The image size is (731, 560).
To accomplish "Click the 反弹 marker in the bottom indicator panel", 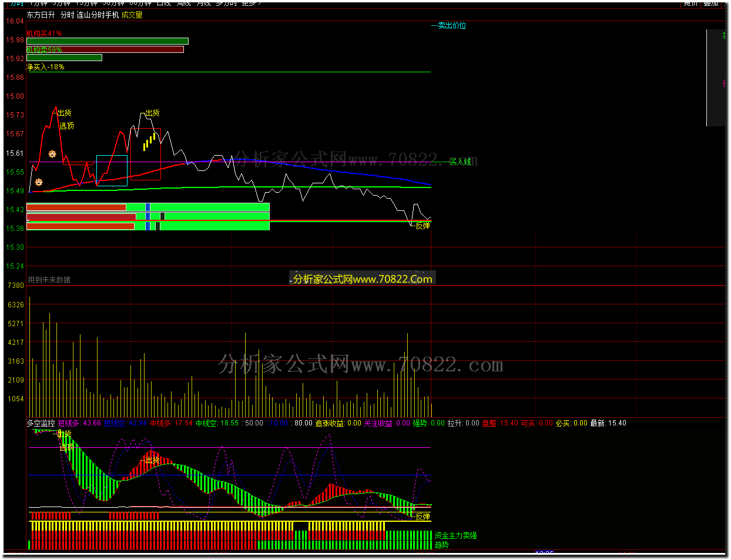I will pos(422,517).
